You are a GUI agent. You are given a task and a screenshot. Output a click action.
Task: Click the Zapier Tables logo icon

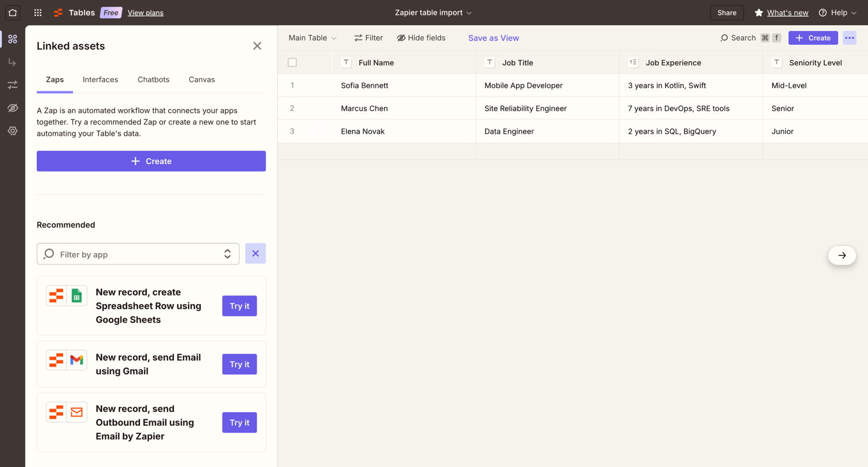(x=58, y=13)
